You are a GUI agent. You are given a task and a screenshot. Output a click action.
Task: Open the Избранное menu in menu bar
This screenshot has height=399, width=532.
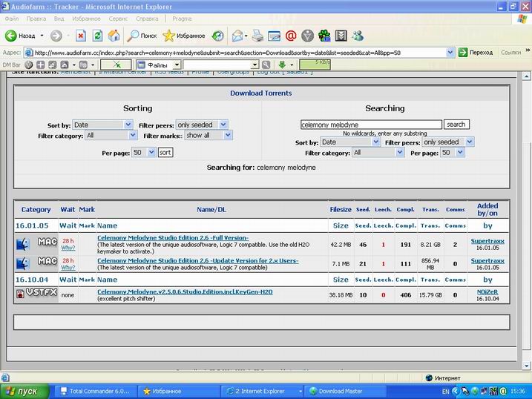click(85, 17)
